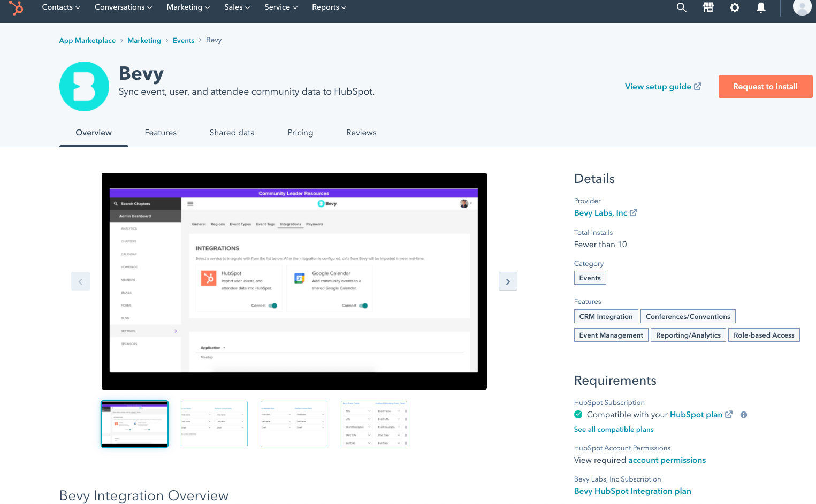Open the View setup guide link

[x=662, y=87]
